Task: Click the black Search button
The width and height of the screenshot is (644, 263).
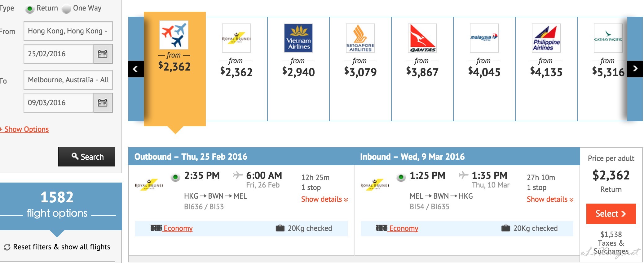Action: pos(87,157)
